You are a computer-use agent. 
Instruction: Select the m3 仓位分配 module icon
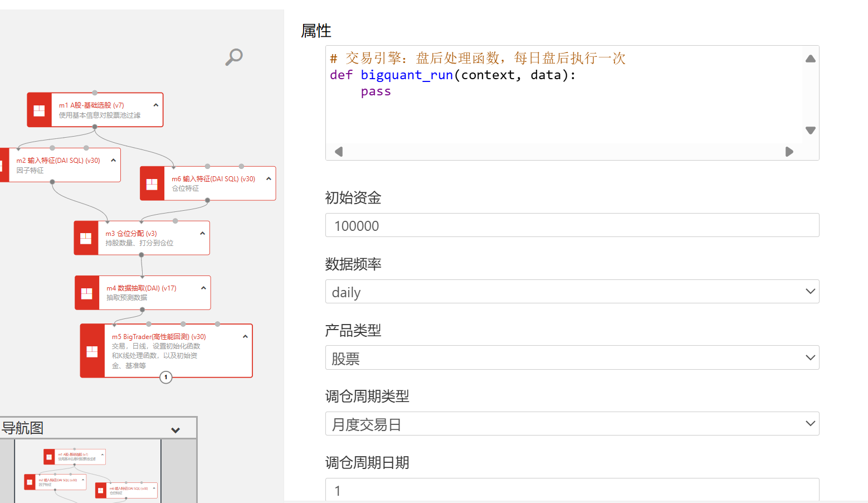pyautogui.click(x=86, y=239)
